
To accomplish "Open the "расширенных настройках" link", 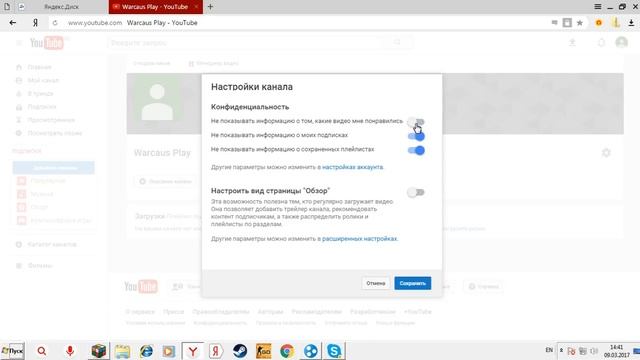I will click(360, 238).
